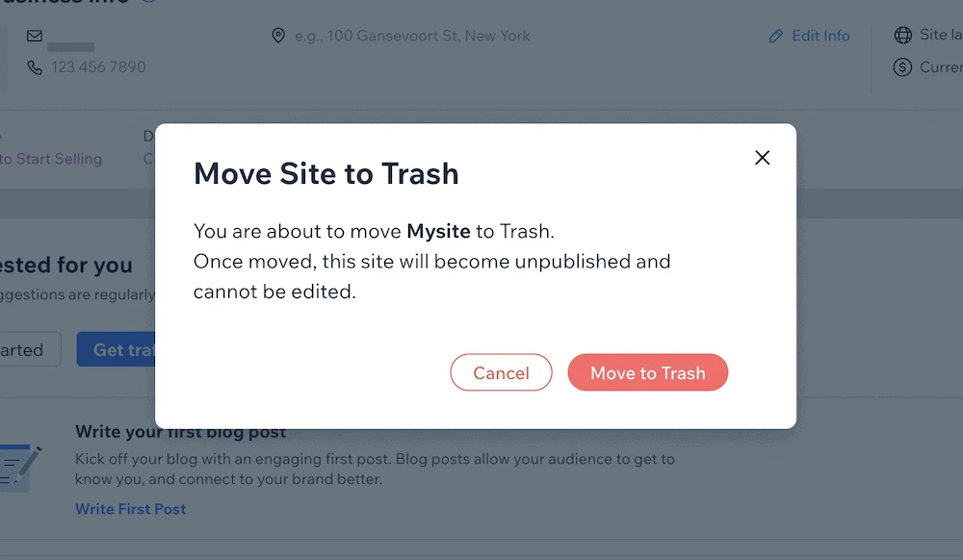The width and height of the screenshot is (963, 560).
Task: Open the Edit Info link
Action: click(820, 36)
